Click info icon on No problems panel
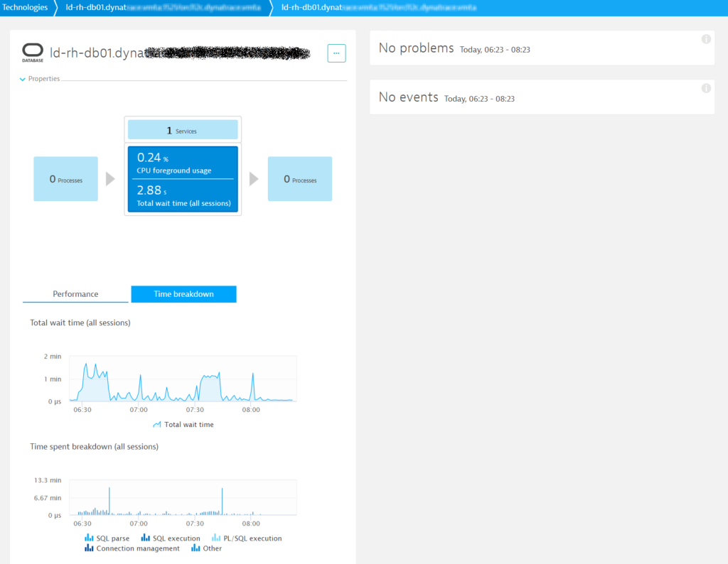 [706, 40]
